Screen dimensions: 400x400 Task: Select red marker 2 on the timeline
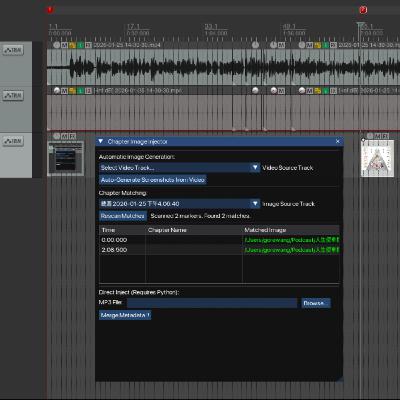[363, 10]
